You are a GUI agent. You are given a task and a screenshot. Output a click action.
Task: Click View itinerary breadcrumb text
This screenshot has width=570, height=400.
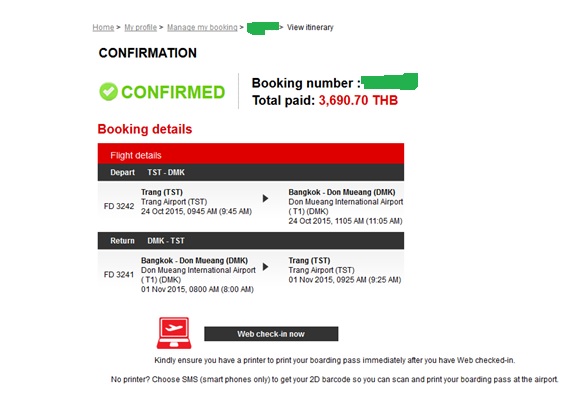[310, 27]
